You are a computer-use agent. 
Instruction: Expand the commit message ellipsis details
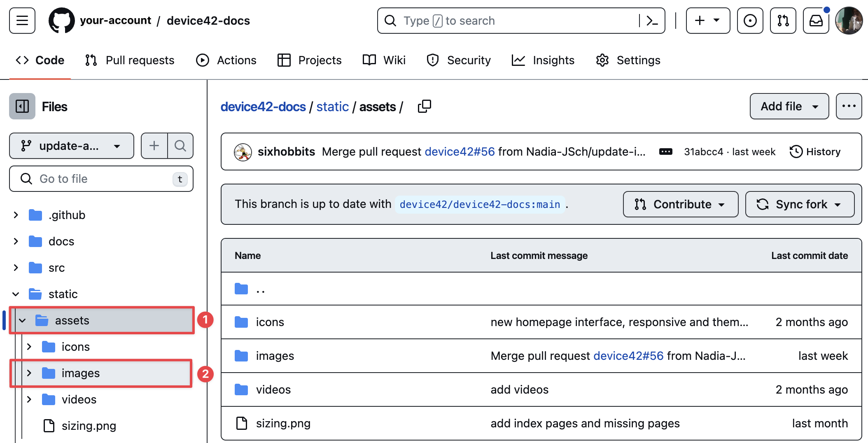click(x=665, y=152)
